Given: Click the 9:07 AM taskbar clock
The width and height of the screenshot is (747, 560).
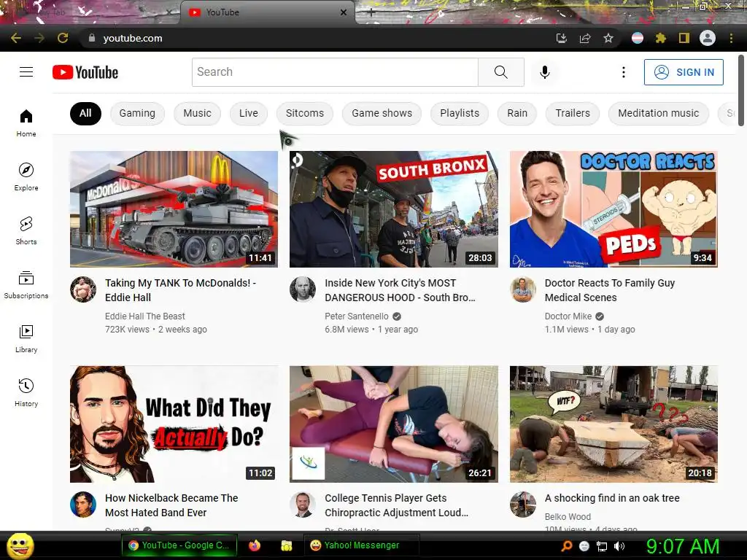Looking at the screenshot, I should [x=683, y=546].
